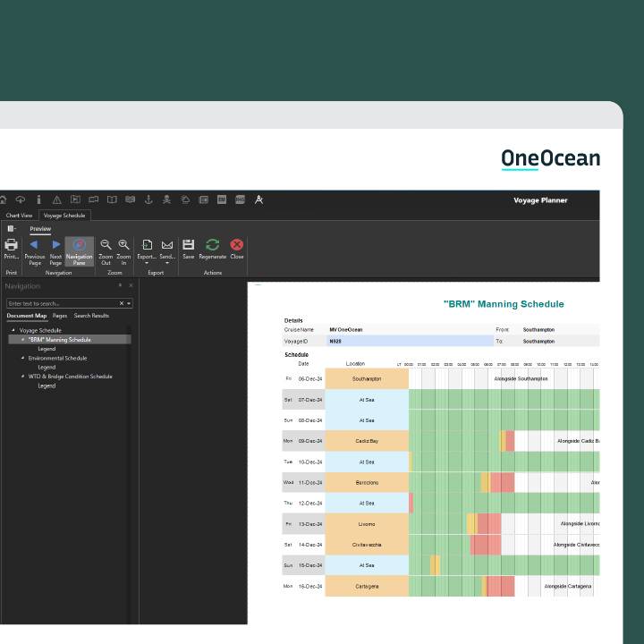Click the skull and crossbones icon
Screen dimensions: 644x644
pos(167,199)
